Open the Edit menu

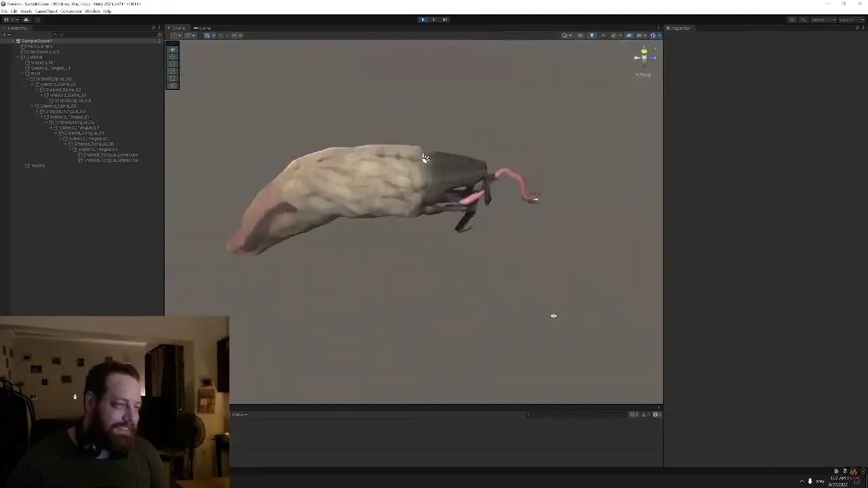pos(14,12)
